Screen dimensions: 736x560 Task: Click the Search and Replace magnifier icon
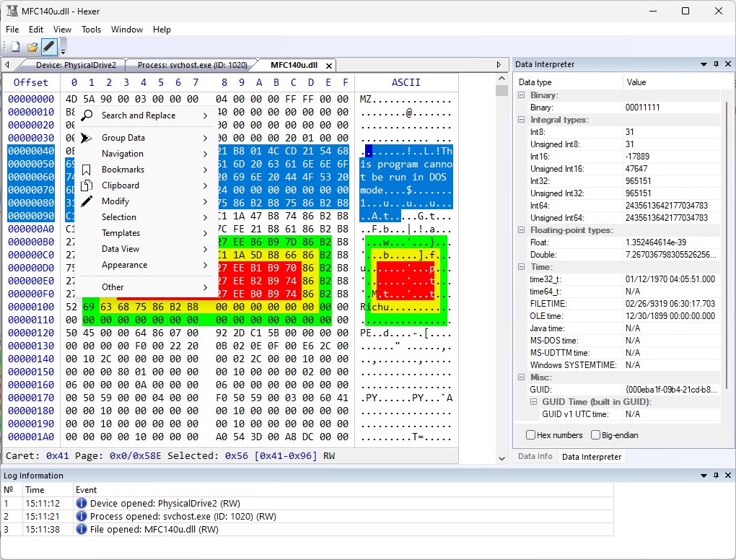87,115
